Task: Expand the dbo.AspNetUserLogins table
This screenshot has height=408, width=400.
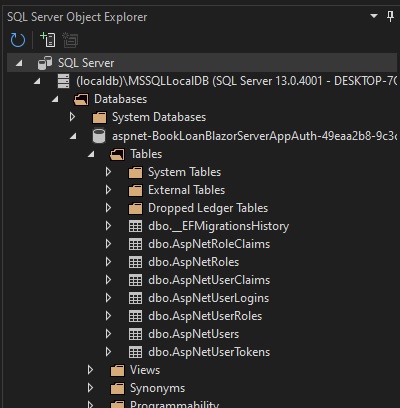Action: 108,298
